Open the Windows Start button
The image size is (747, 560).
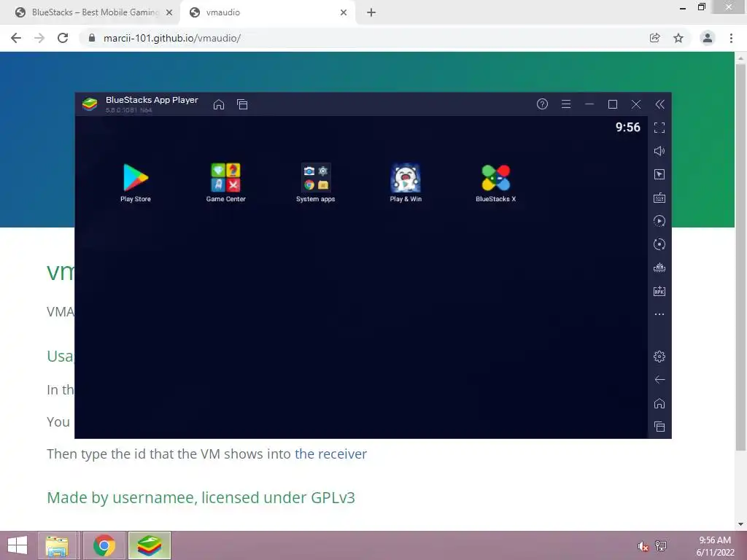pyautogui.click(x=18, y=545)
